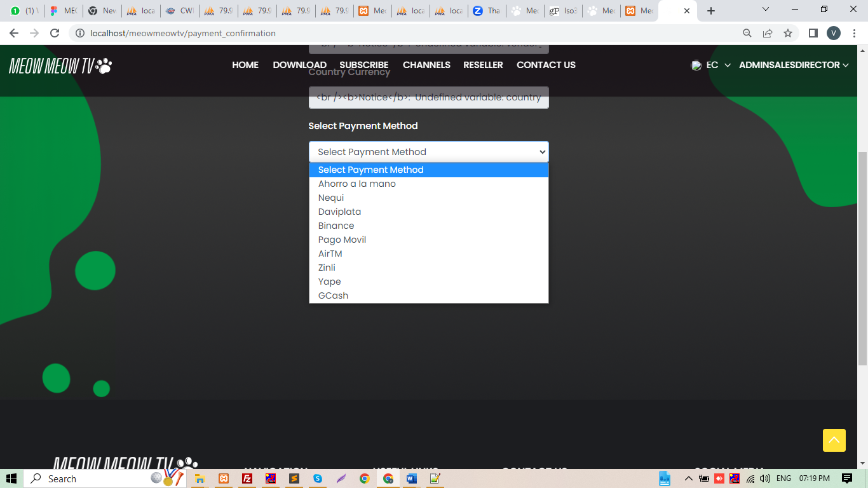
Task: Open Skype from the taskbar
Action: click(x=317, y=478)
